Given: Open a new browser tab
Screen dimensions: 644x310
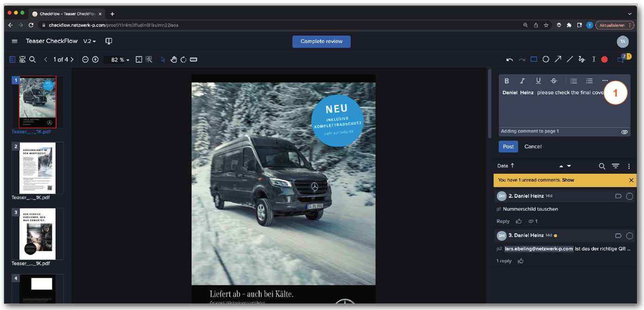Looking at the screenshot, I should 112,14.
